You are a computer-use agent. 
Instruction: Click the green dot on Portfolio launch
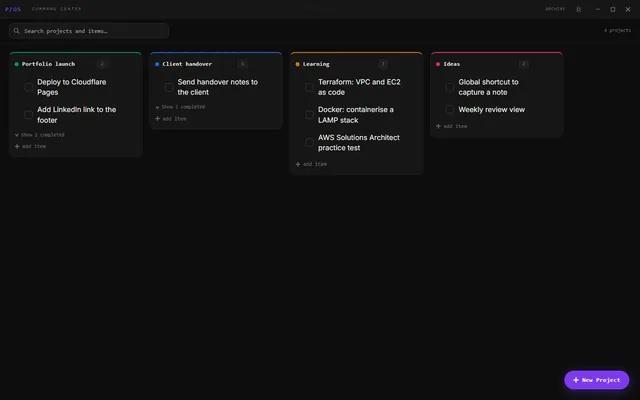17,64
